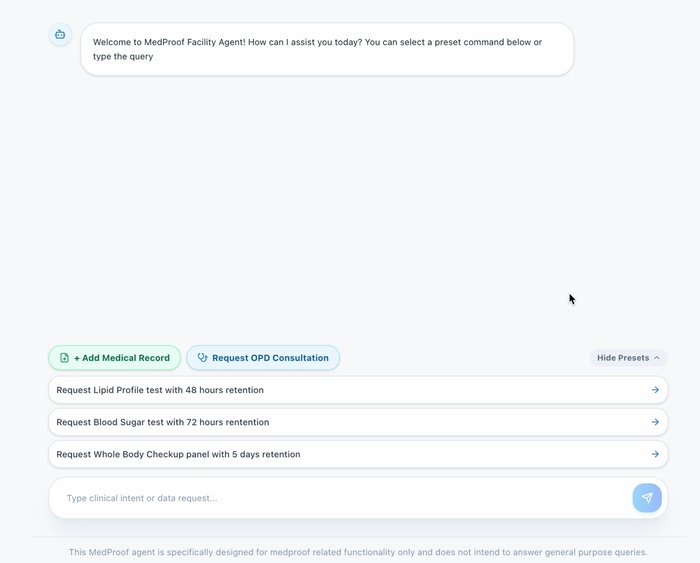
Task: Collapse presets with the Hide Presets chevron
Action: click(657, 358)
